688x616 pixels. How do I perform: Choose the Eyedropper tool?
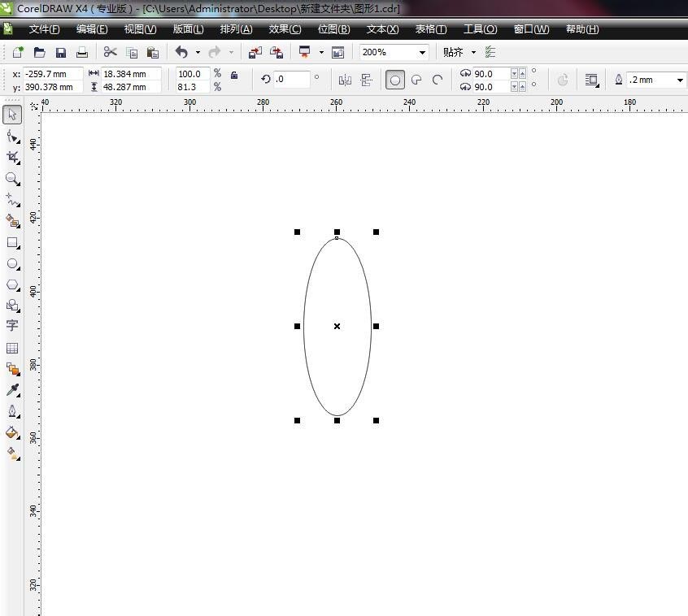pyautogui.click(x=12, y=390)
